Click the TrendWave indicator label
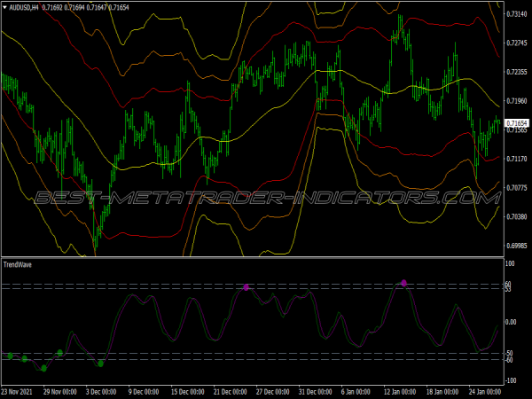Image resolution: width=532 pixels, height=399 pixels. [18, 264]
